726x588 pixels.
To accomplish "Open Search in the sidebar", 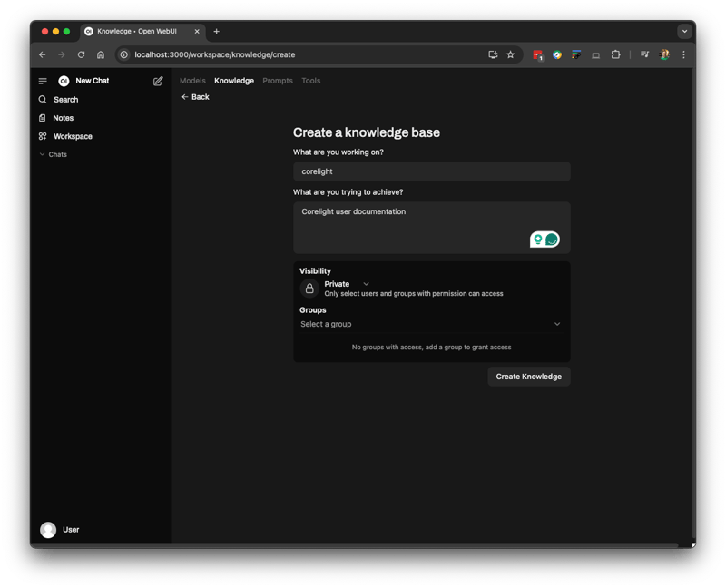I will coord(65,100).
